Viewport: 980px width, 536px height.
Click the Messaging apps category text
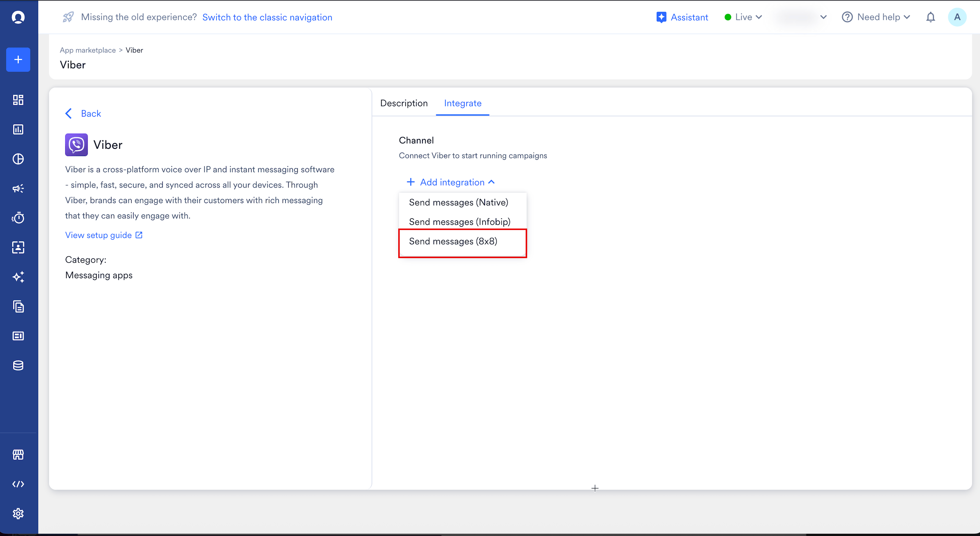[x=99, y=275]
